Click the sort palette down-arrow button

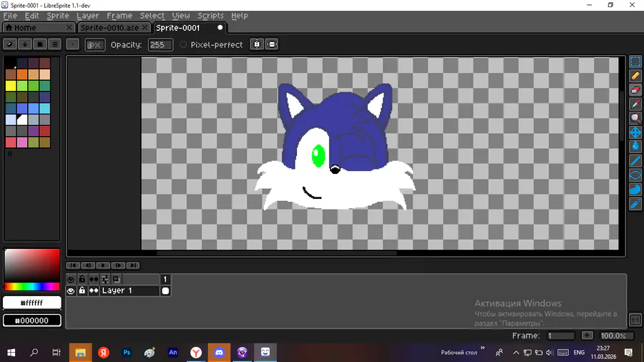pyautogui.click(x=24, y=44)
